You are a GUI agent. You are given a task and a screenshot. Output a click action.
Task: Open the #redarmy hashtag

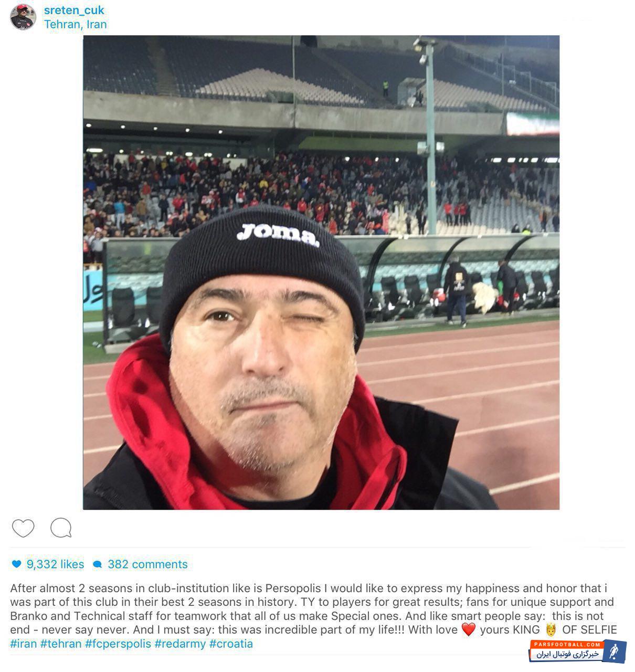[x=180, y=644]
